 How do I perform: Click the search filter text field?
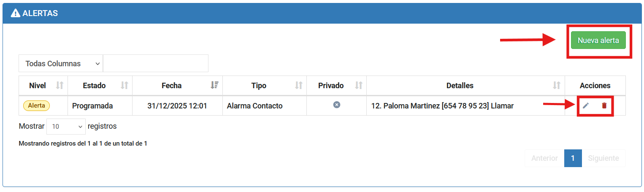click(x=156, y=64)
